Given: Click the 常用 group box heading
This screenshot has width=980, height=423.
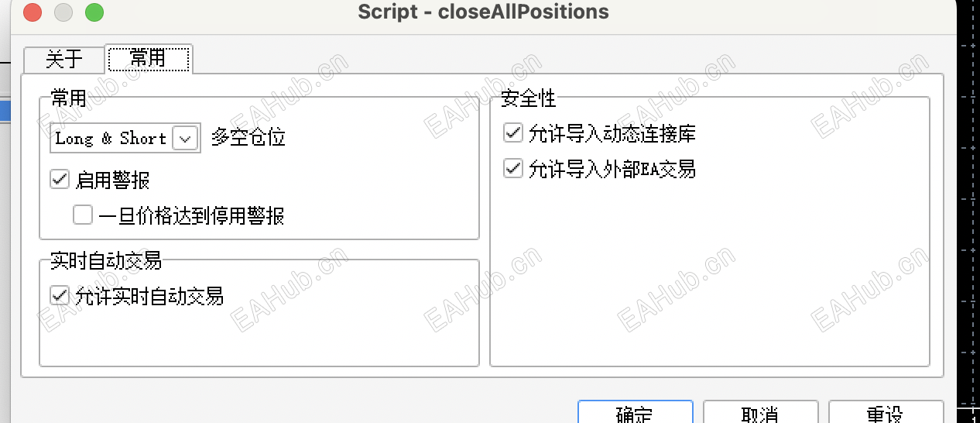Looking at the screenshot, I should pyautogui.click(x=69, y=98).
